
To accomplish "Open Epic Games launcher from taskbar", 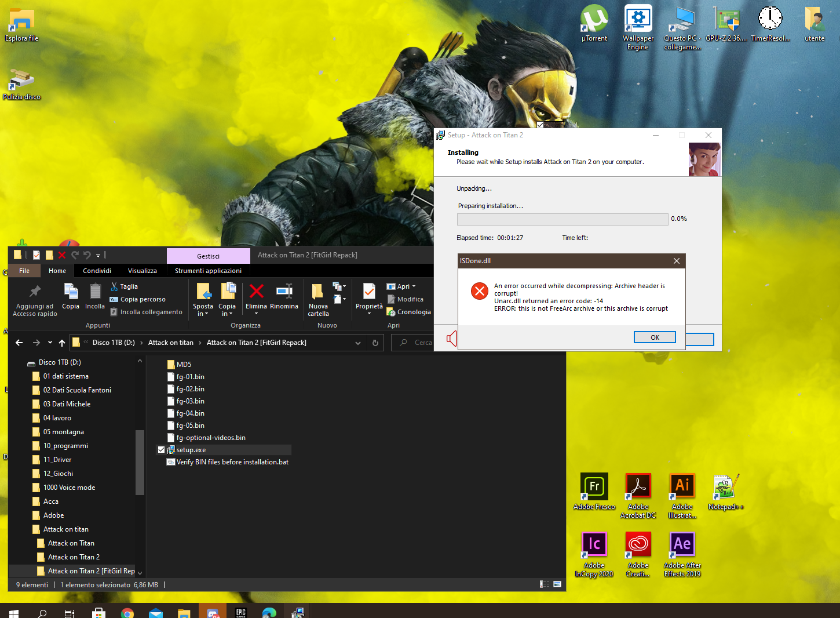I will [x=241, y=612].
